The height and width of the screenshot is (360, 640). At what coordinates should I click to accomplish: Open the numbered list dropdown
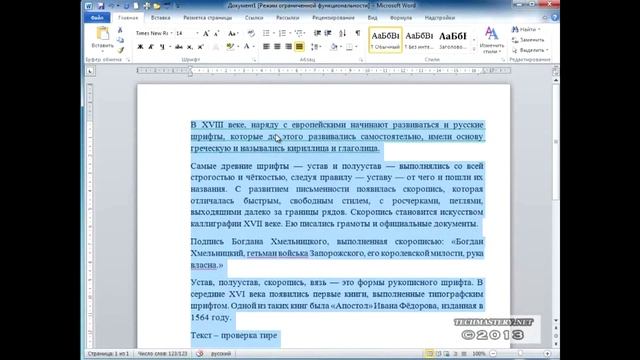coord(290,33)
